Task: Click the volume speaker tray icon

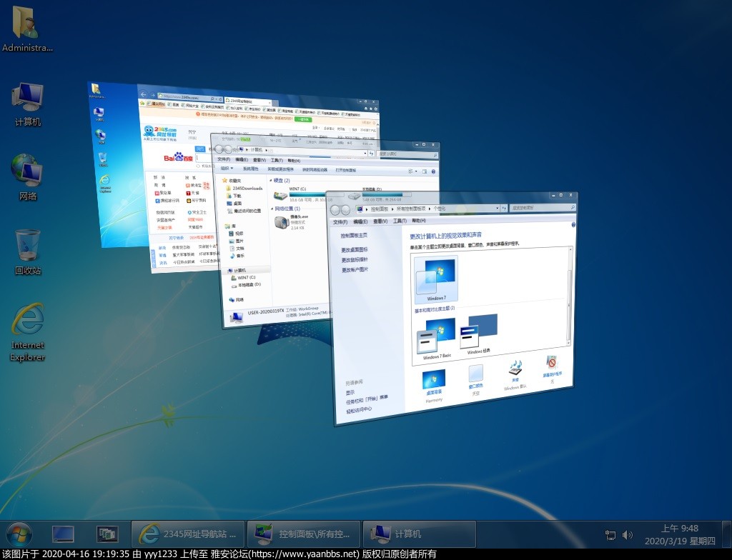Action: [627, 535]
